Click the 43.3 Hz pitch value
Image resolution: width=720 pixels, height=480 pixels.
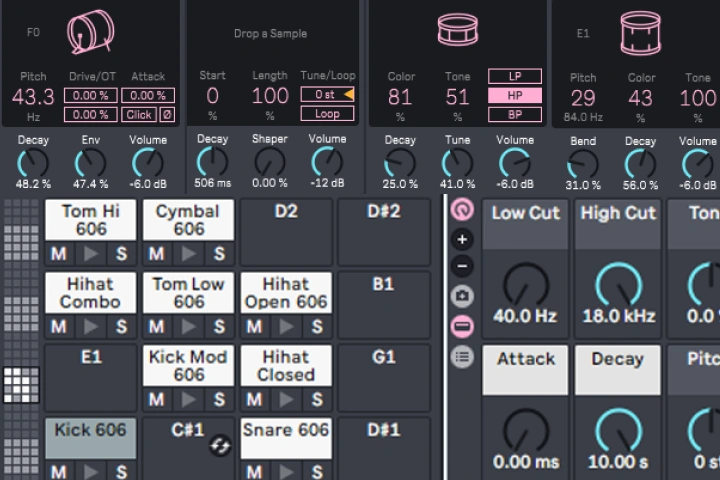(x=33, y=97)
